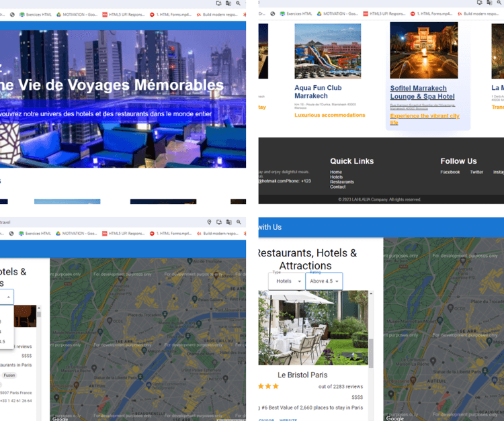Click the Centre Commercial Beaugrenelle map pin
504x421 pixels.
tap(149, 385)
